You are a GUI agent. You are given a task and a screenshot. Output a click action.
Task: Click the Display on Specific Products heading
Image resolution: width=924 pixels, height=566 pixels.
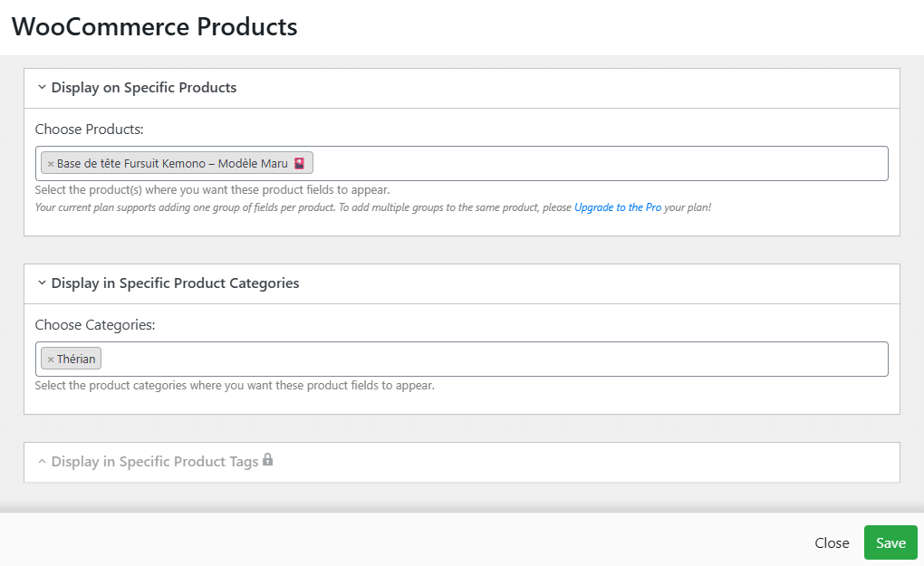(143, 88)
